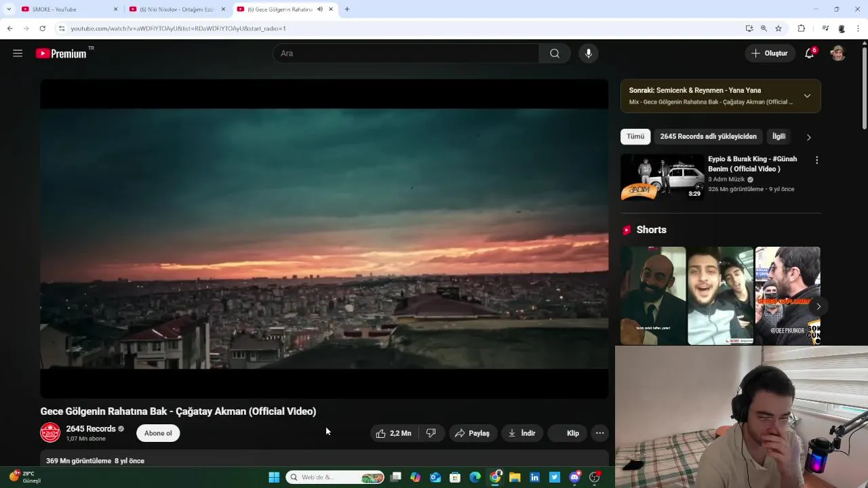Screen dimensions: 868x488
Task: Open Eypio & Burak King video title
Action: (x=753, y=164)
